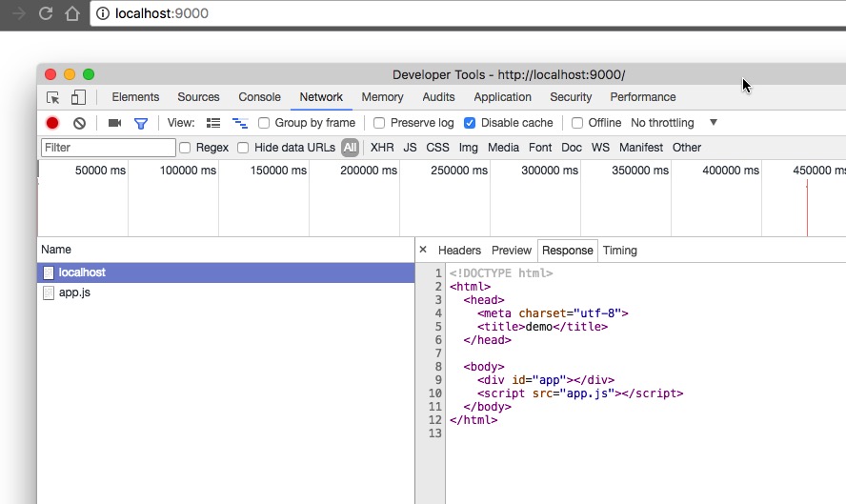Click the red marker in timeline overview
846x504 pixels.
pyautogui.click(x=807, y=208)
